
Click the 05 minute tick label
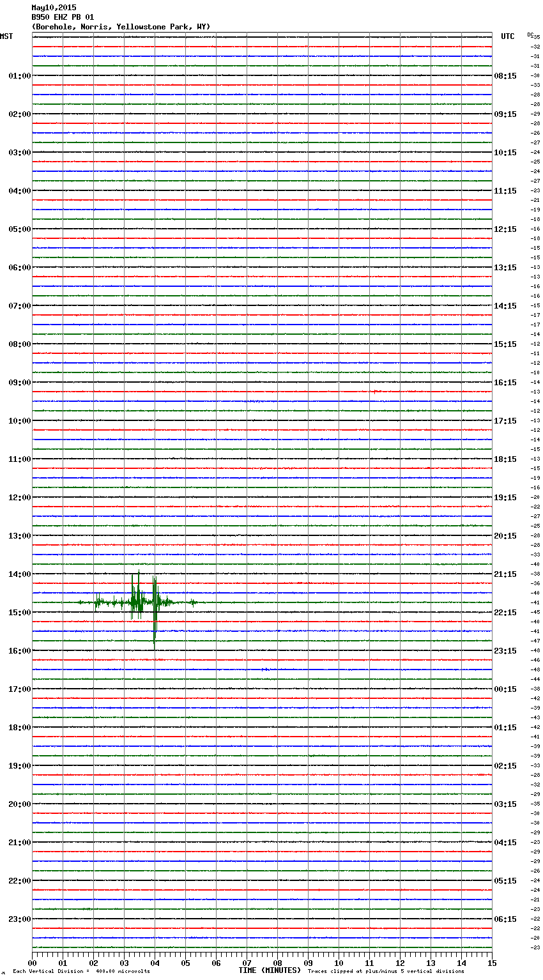[185, 963]
